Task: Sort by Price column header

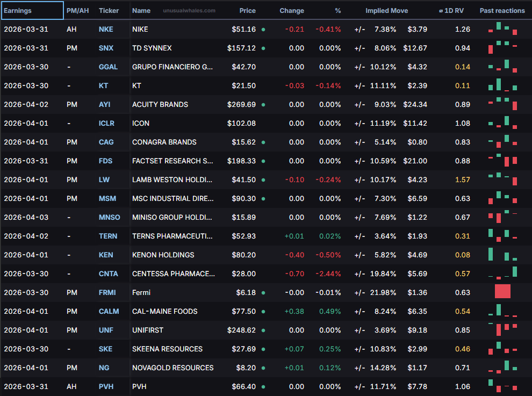Action: point(247,11)
